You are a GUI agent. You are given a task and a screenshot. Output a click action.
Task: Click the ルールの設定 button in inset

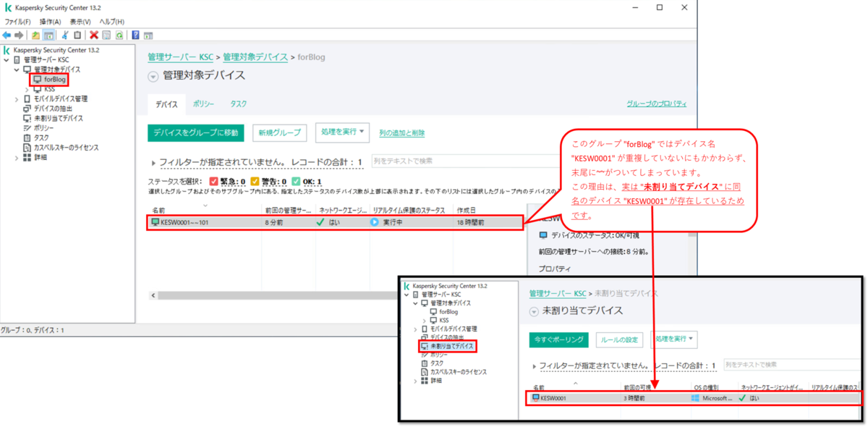(x=619, y=339)
